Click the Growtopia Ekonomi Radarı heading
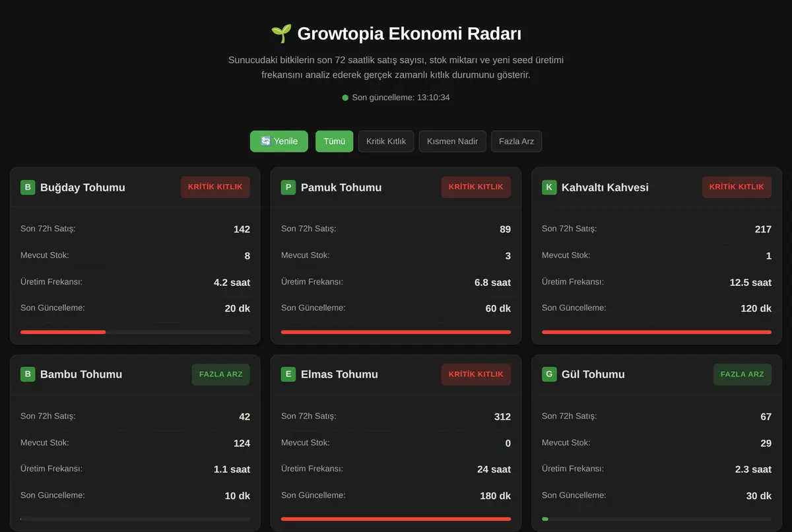Image resolution: width=792 pixels, height=532 pixels. pyautogui.click(x=409, y=34)
